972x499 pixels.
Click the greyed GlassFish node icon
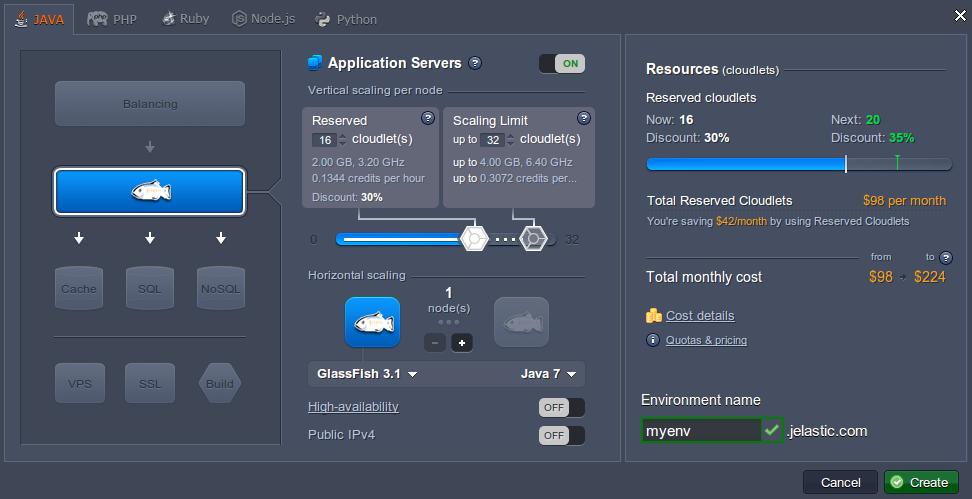tap(521, 322)
